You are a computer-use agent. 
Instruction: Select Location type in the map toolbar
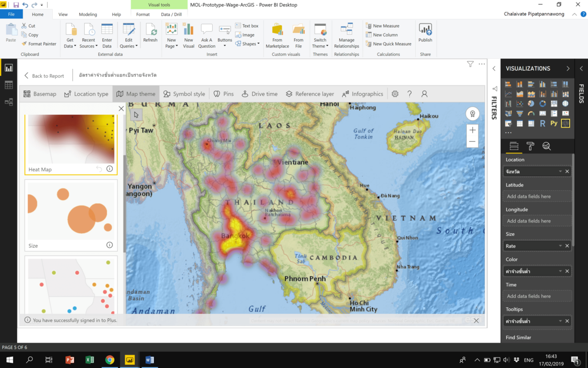86,93
